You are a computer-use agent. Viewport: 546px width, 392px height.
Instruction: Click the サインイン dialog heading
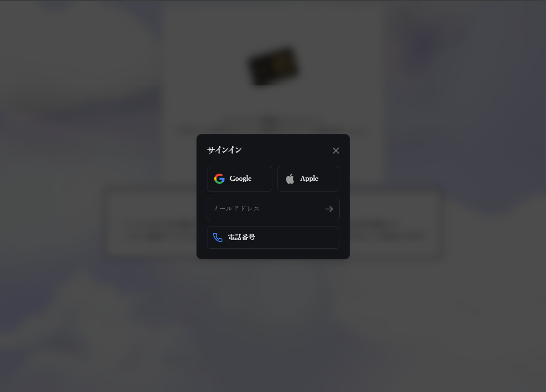[x=225, y=150]
